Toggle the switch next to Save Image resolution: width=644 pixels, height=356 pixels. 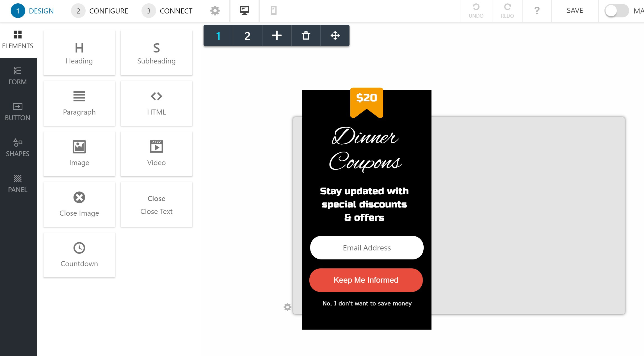(x=616, y=11)
